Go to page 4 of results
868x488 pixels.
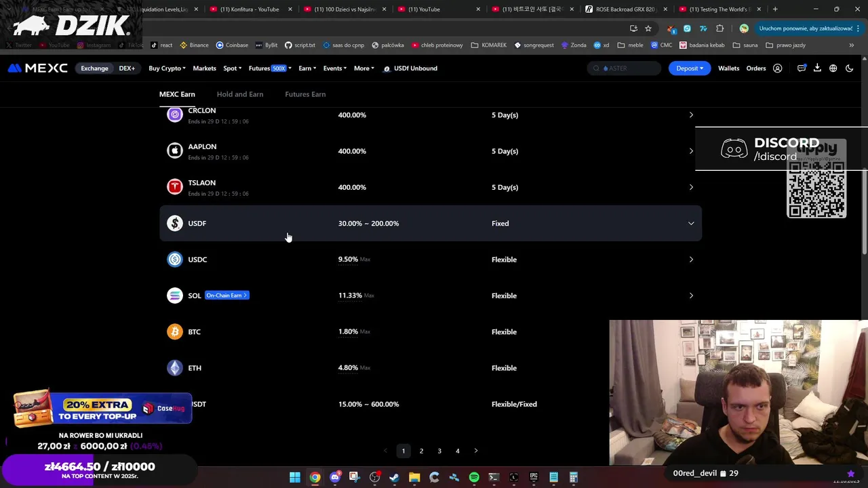[458, 451]
